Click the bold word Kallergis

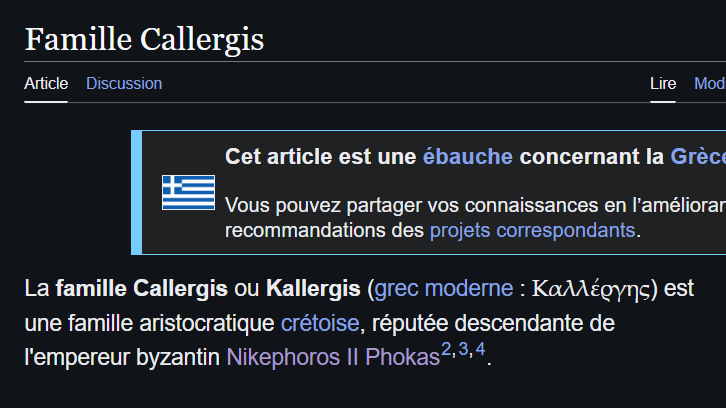[x=313, y=289]
